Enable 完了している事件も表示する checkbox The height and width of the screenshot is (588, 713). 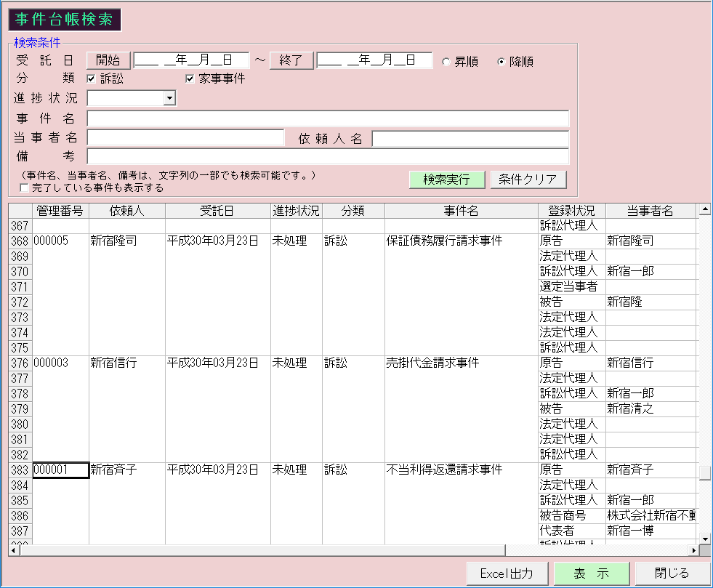(25, 188)
